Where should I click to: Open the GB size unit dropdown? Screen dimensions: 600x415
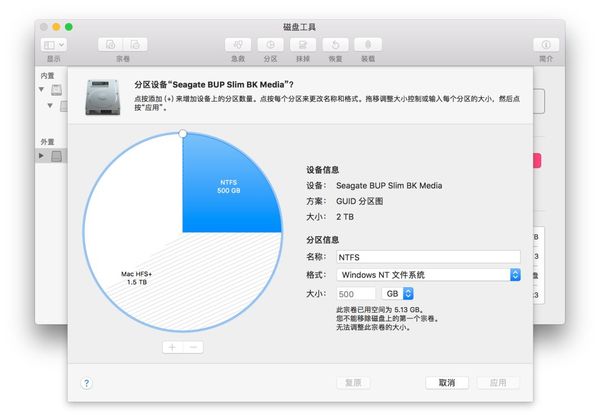coord(398,294)
